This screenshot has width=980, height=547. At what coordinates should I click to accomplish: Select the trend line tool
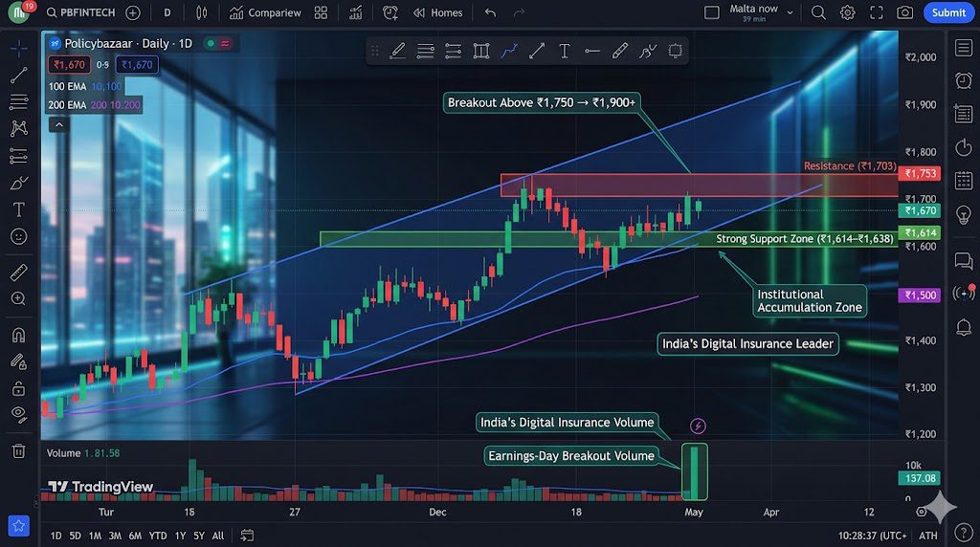point(19,75)
